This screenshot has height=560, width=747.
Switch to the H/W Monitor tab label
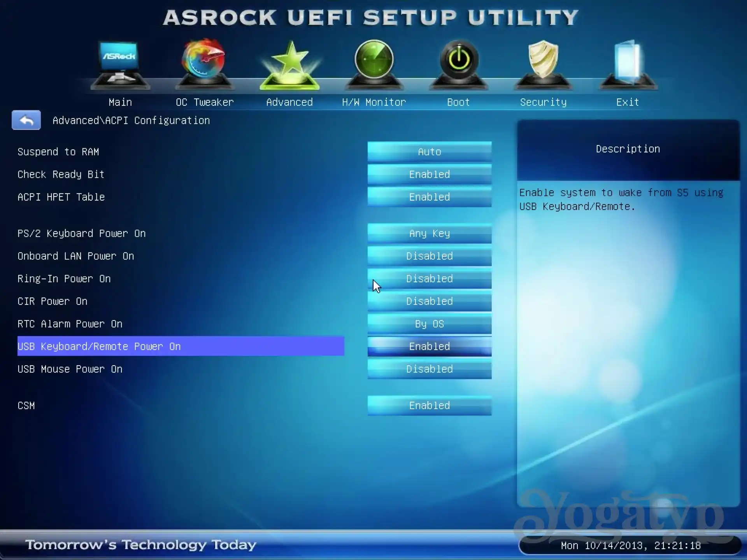pyautogui.click(x=374, y=102)
